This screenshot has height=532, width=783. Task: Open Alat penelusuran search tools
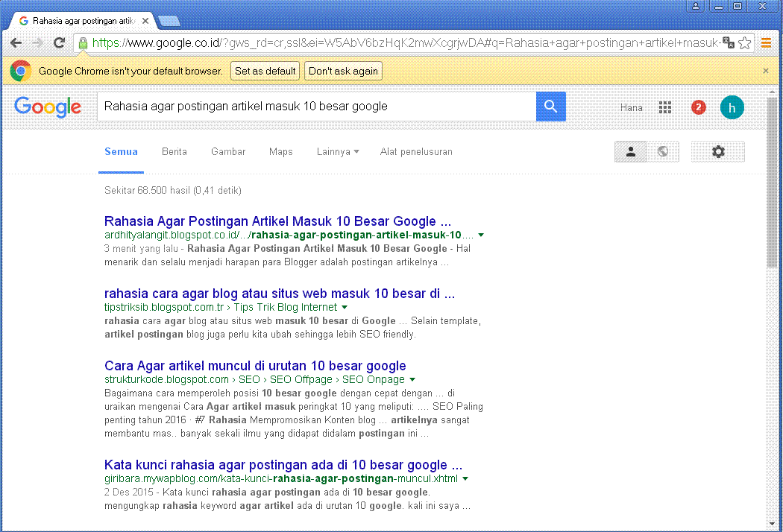(x=416, y=152)
